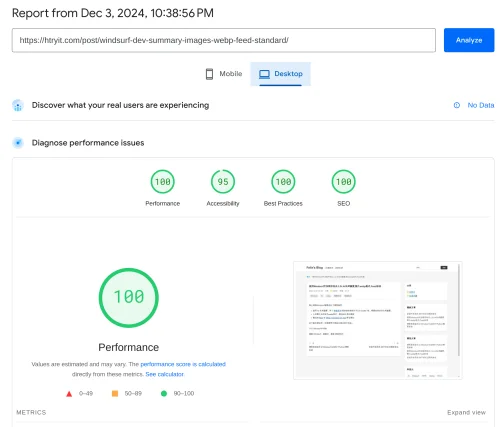Viewport: 500px width, 427px height.
Task: Click the Best Practices label
Action: point(283,203)
